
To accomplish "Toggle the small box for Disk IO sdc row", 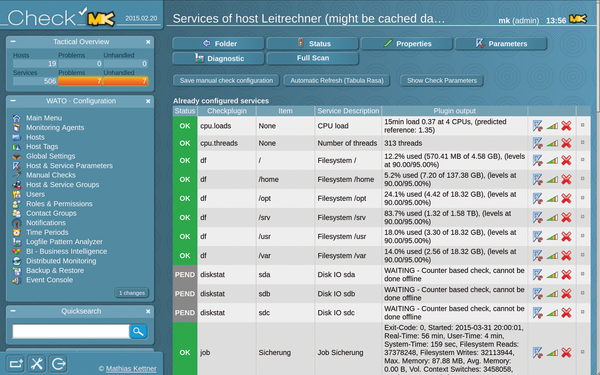I will click(582, 312).
